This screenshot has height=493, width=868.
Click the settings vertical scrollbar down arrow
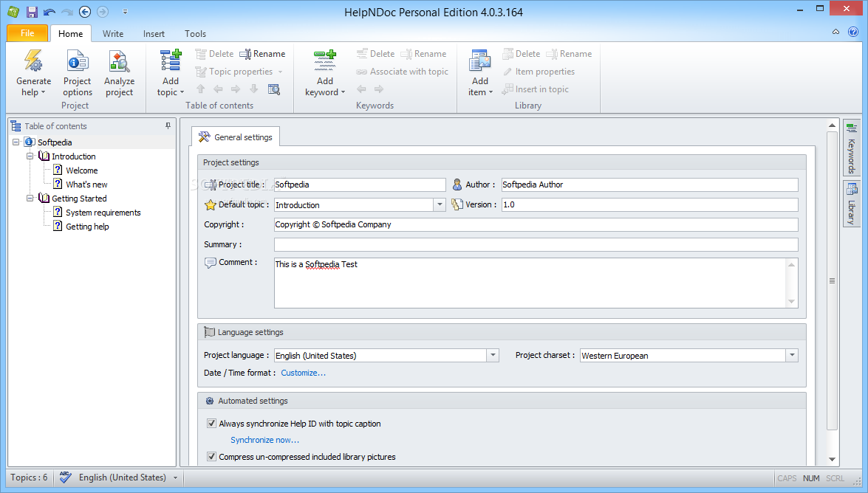[832, 459]
